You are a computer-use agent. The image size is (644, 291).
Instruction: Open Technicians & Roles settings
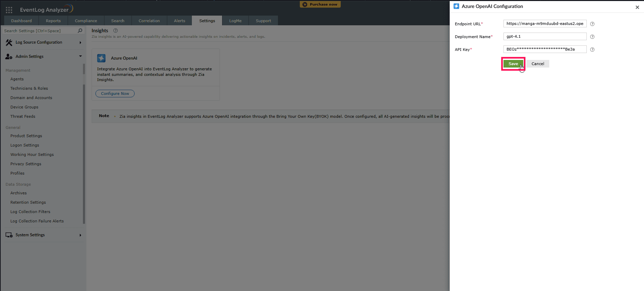click(x=29, y=88)
